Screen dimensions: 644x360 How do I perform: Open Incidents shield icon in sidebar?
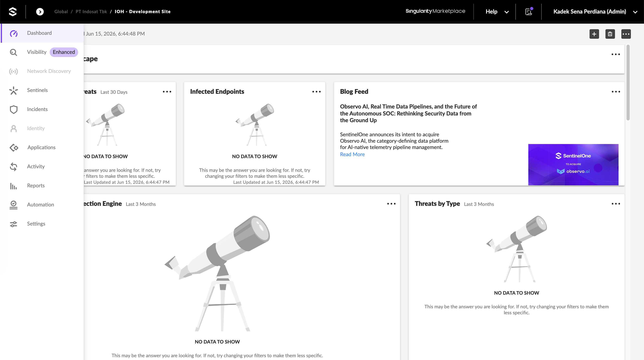(x=14, y=109)
